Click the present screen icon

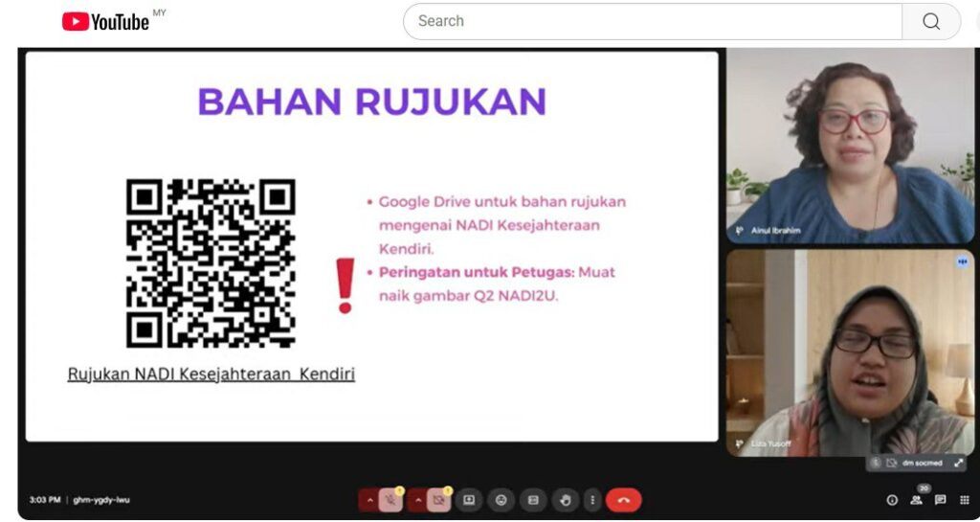(x=469, y=500)
